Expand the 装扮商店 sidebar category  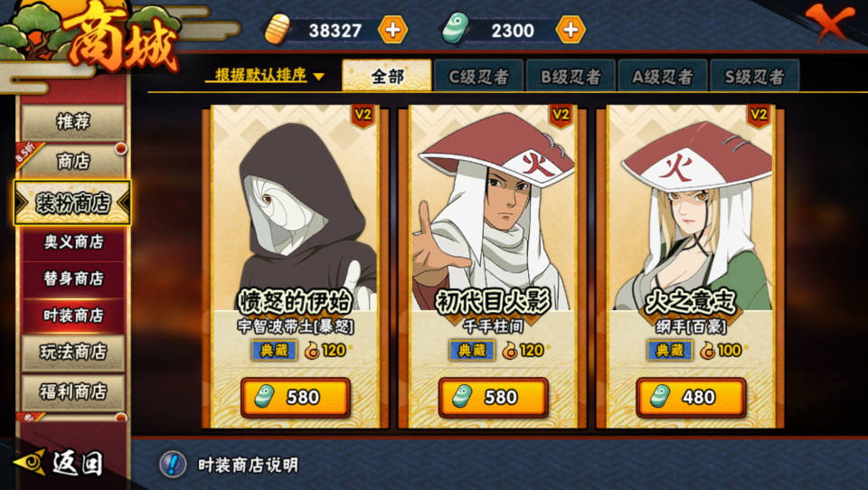(x=72, y=203)
